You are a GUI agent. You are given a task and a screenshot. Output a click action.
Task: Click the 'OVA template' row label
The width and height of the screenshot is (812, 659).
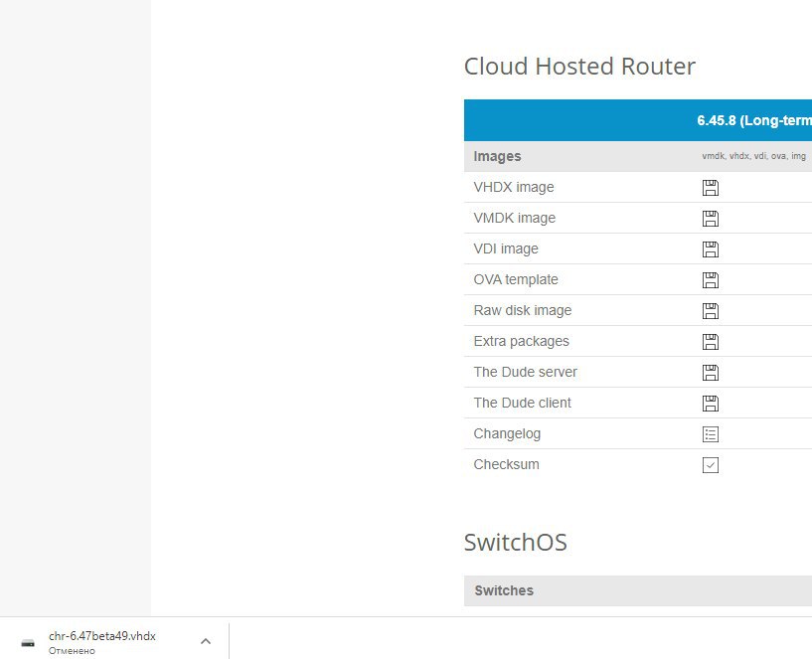(516, 279)
